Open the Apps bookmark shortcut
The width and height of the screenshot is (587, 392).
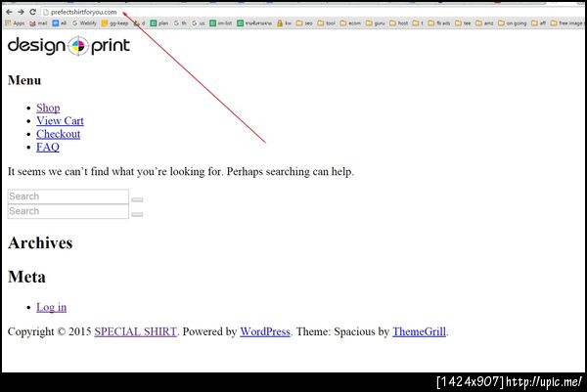coord(15,23)
